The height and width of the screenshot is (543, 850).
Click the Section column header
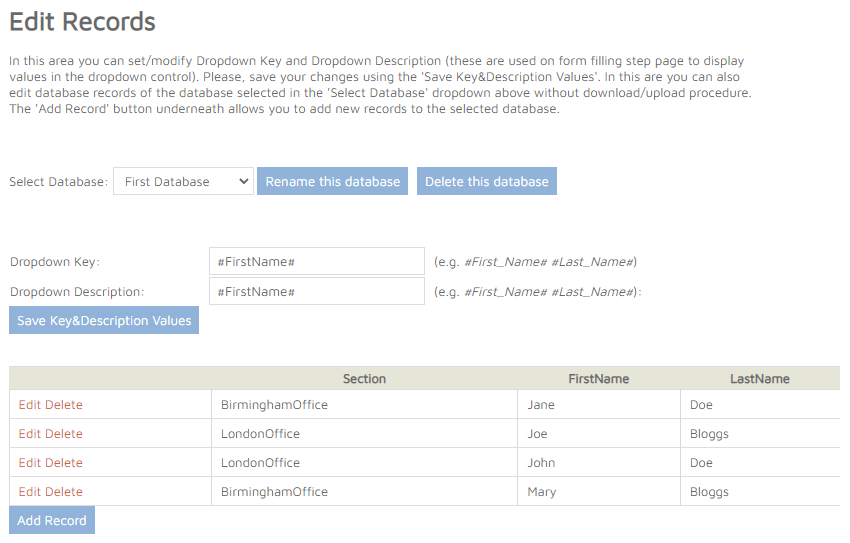[364, 379]
